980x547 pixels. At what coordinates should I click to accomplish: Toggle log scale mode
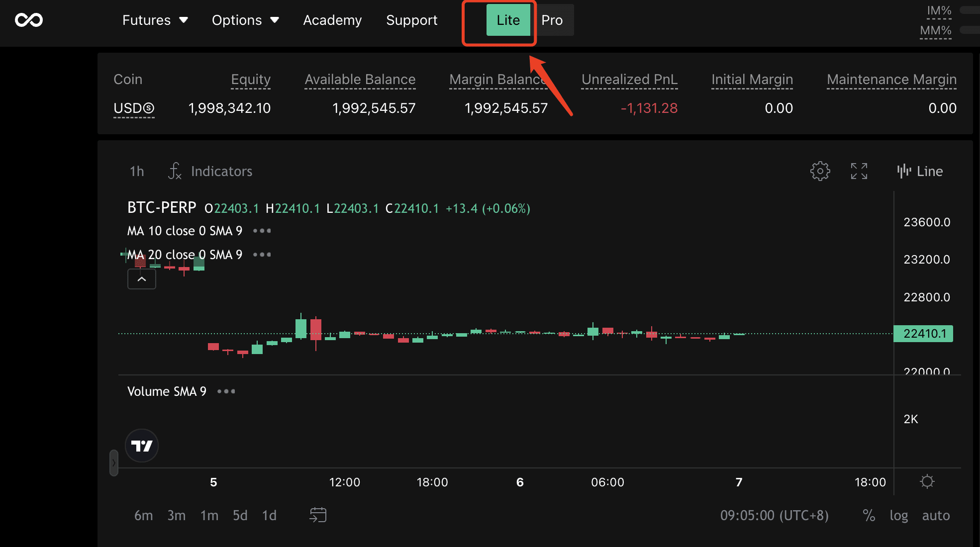click(x=898, y=515)
